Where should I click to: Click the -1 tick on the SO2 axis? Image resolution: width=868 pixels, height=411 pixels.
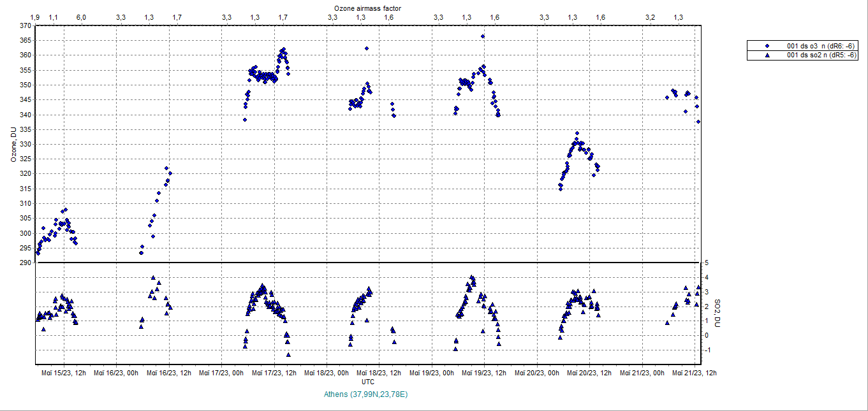pos(707,350)
